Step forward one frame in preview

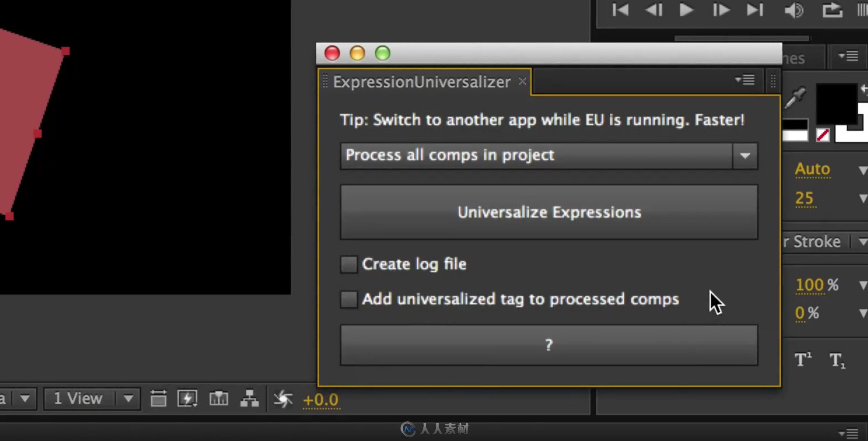721,10
